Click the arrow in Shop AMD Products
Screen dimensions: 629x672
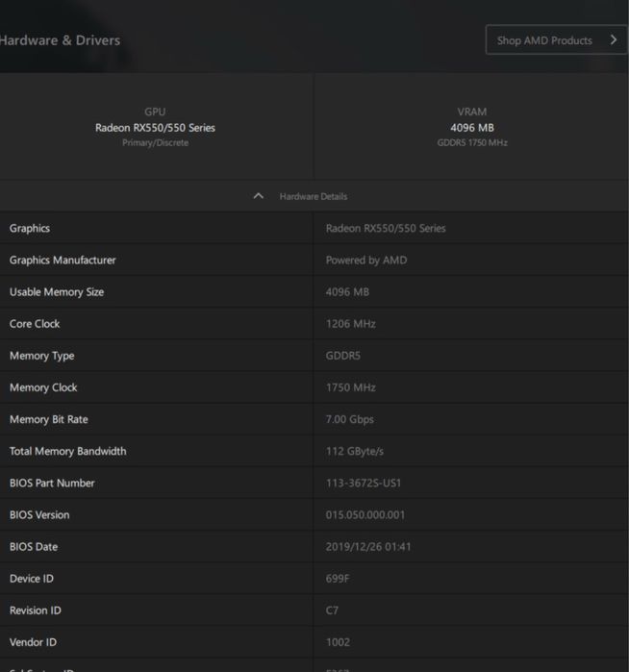click(614, 39)
